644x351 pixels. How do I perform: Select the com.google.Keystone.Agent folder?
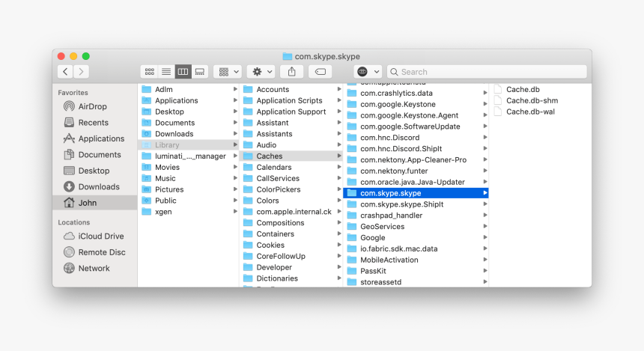click(416, 115)
